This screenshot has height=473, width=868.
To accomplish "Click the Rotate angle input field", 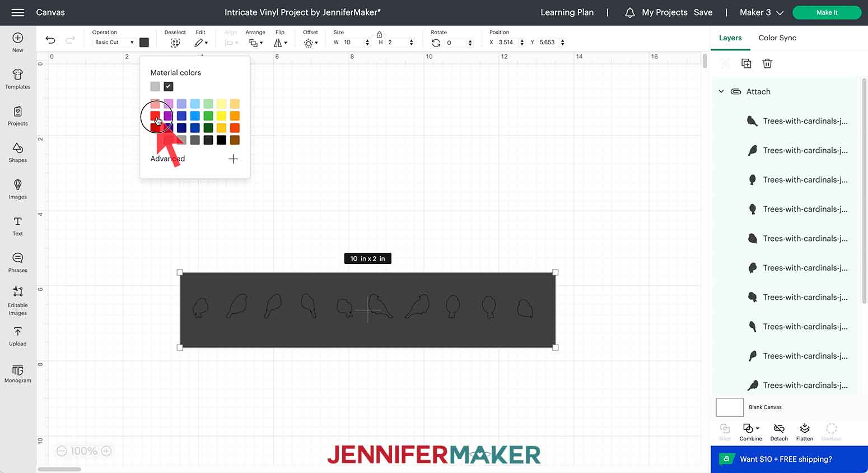I will pyautogui.click(x=456, y=43).
